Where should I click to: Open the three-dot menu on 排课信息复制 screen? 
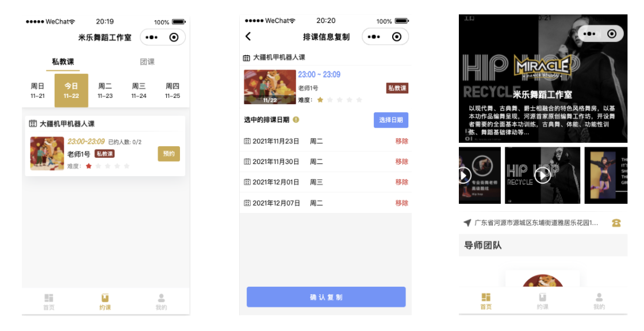[x=374, y=37]
